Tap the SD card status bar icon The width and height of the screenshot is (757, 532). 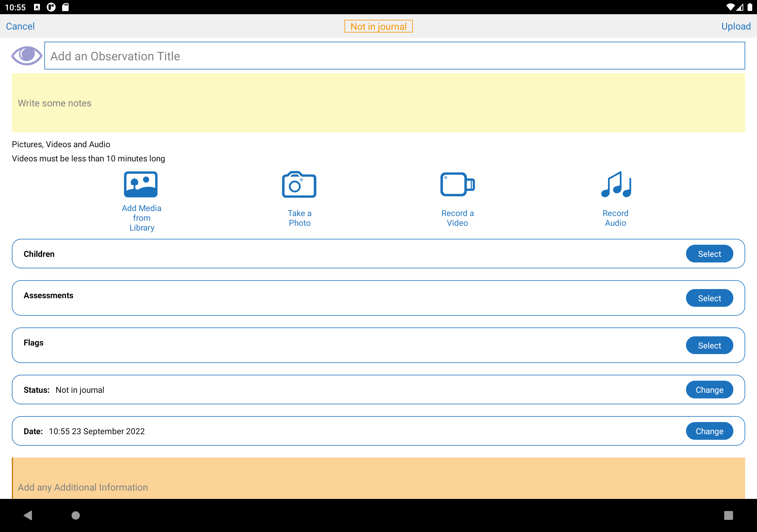click(65, 7)
